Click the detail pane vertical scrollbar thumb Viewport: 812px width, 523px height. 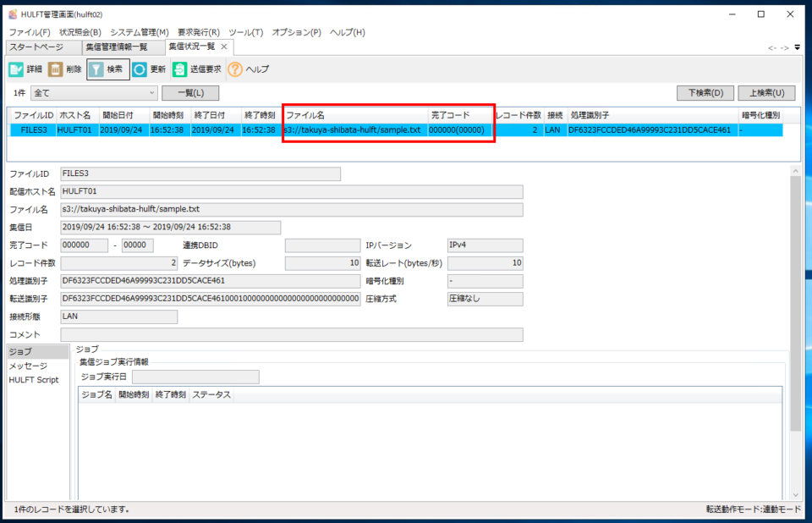tap(796, 303)
